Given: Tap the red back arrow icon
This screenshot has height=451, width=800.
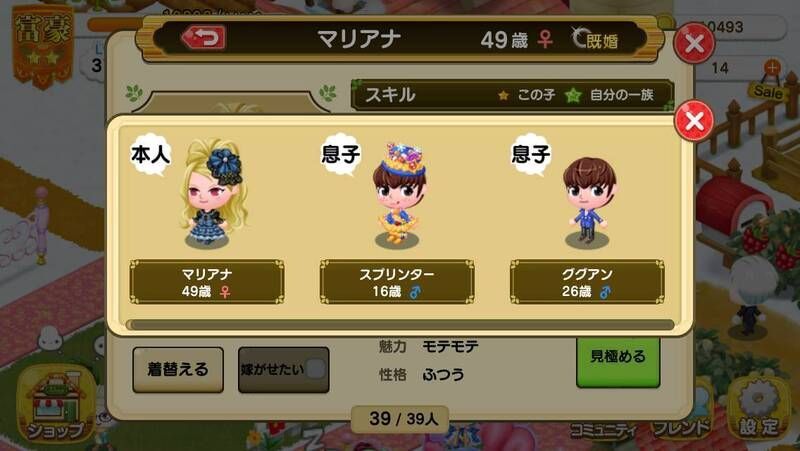Looking at the screenshot, I should click(204, 38).
